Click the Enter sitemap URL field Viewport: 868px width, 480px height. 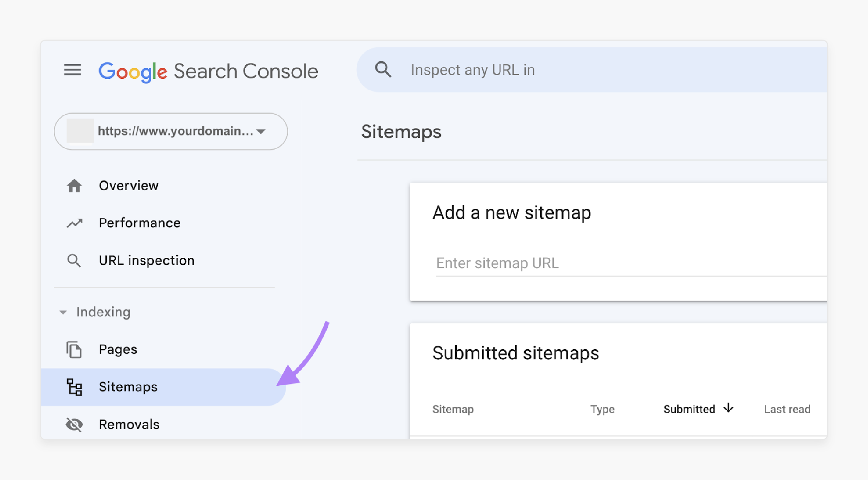[631, 263]
